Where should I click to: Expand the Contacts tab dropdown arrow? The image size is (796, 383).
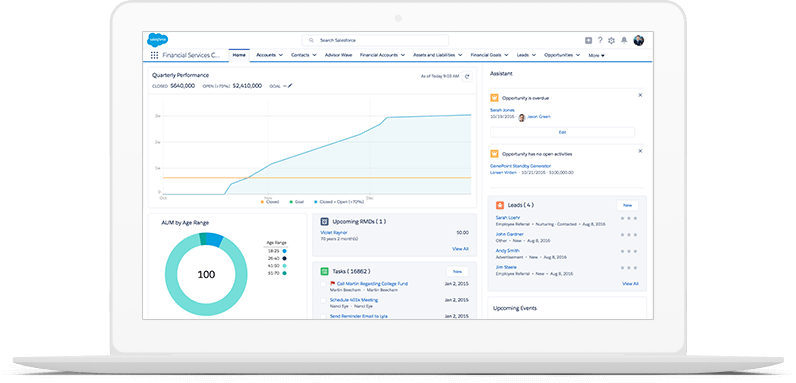coord(314,55)
